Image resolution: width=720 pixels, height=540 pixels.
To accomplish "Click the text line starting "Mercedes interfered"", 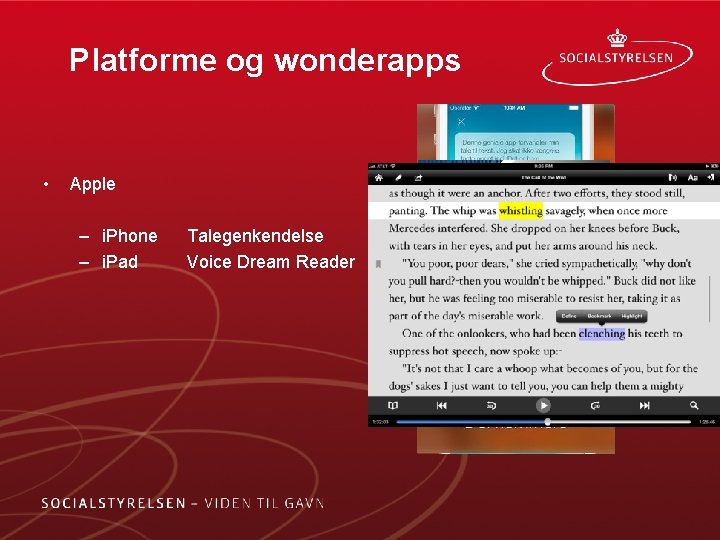I will tap(534, 228).
